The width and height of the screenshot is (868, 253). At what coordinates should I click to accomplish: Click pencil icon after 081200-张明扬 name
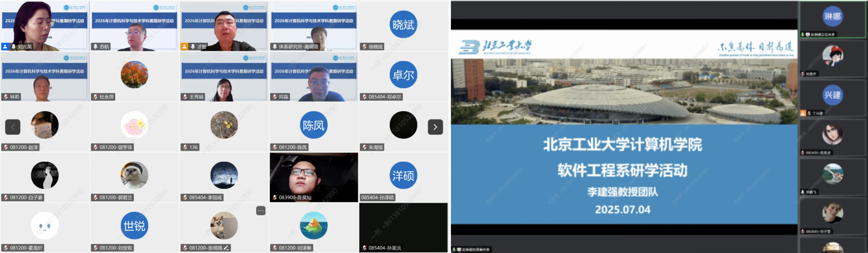tap(227, 248)
